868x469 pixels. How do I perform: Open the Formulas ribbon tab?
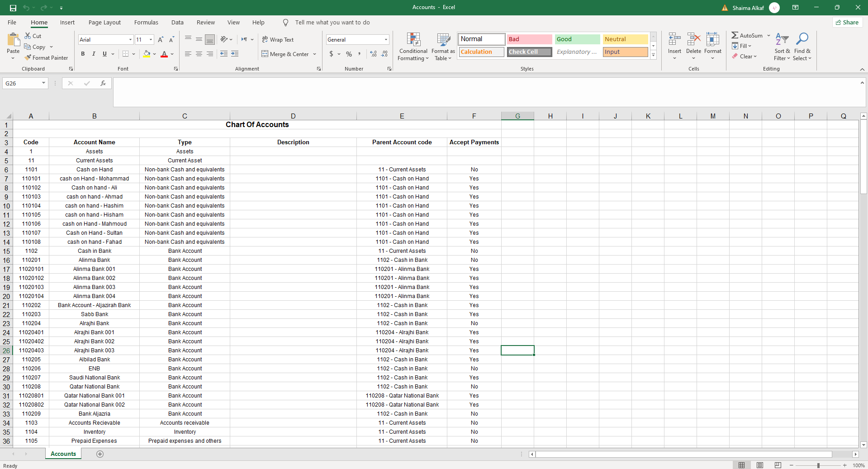point(146,23)
